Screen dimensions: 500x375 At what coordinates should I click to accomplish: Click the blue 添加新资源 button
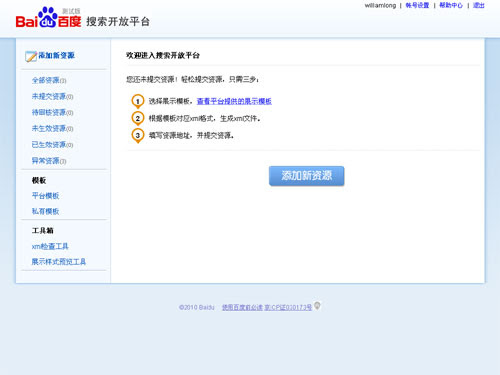307,176
